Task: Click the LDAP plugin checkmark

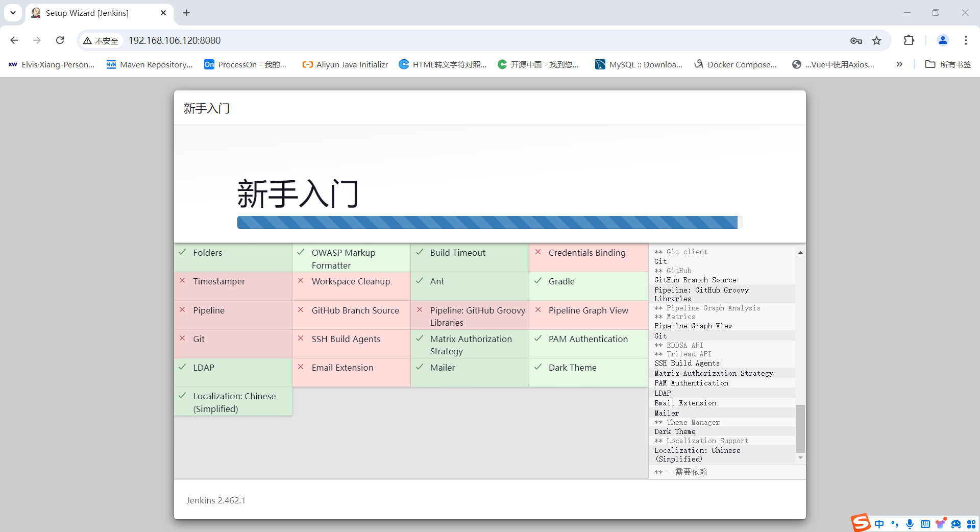Action: [182, 367]
